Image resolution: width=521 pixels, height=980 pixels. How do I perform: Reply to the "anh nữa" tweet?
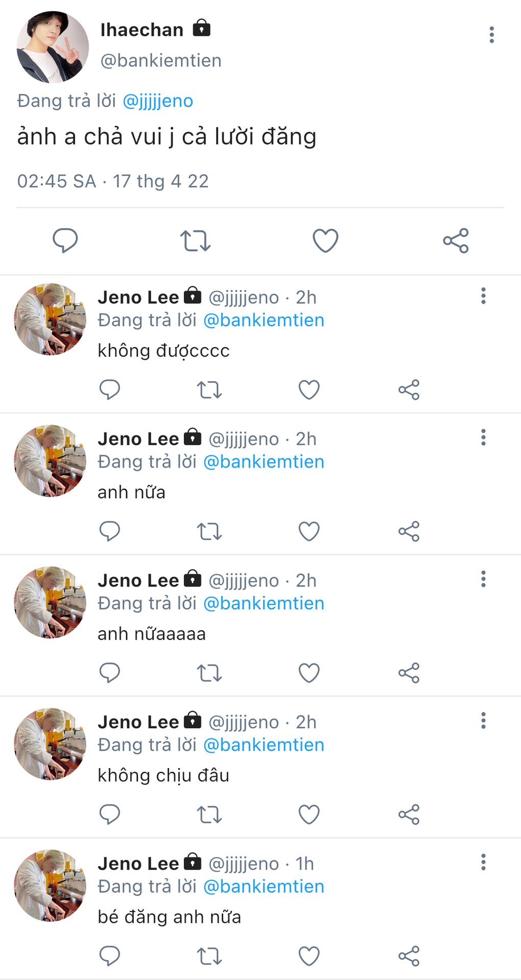pos(109,531)
